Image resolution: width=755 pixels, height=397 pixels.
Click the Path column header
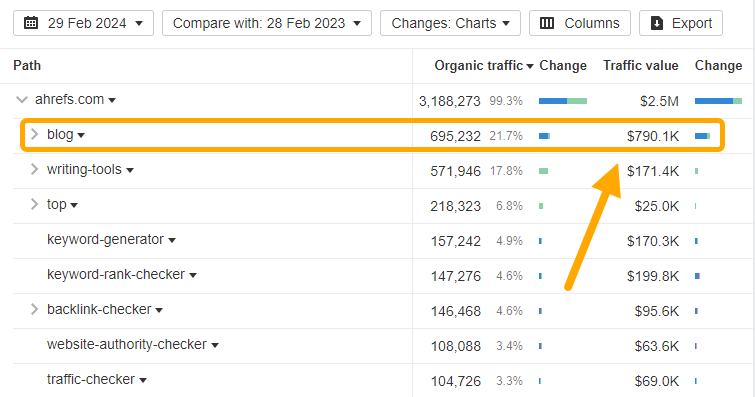tap(27, 66)
